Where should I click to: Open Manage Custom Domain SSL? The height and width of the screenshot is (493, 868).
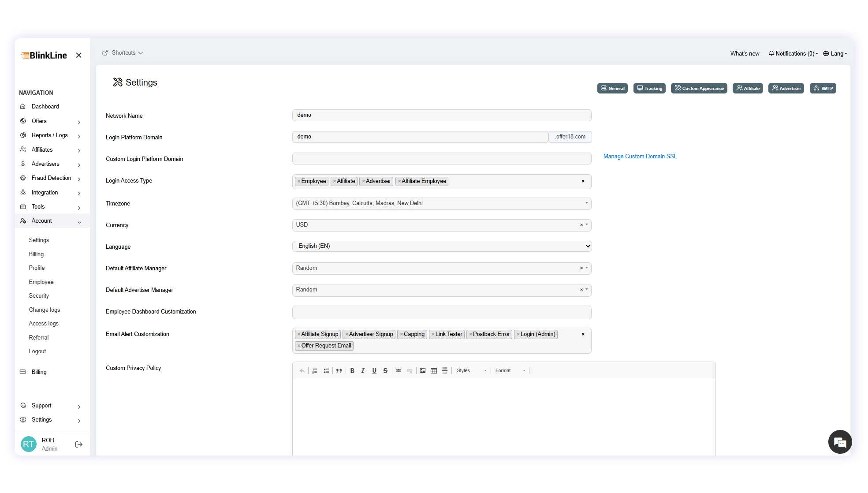click(x=640, y=156)
